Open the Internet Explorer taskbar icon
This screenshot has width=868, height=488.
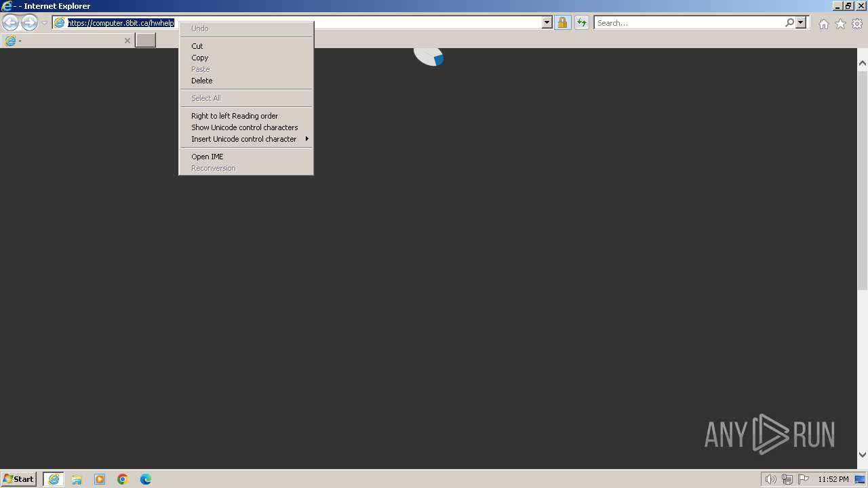click(x=54, y=479)
